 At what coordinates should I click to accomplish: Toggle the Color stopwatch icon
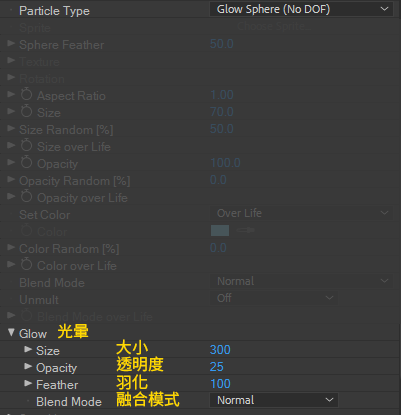(x=26, y=231)
